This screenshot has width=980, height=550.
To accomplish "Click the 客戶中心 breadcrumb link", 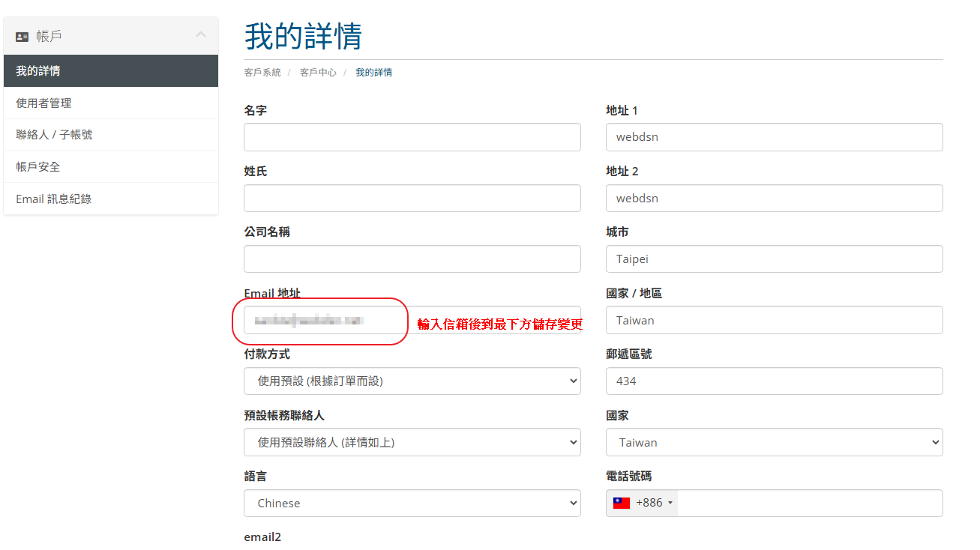I will pyautogui.click(x=318, y=73).
